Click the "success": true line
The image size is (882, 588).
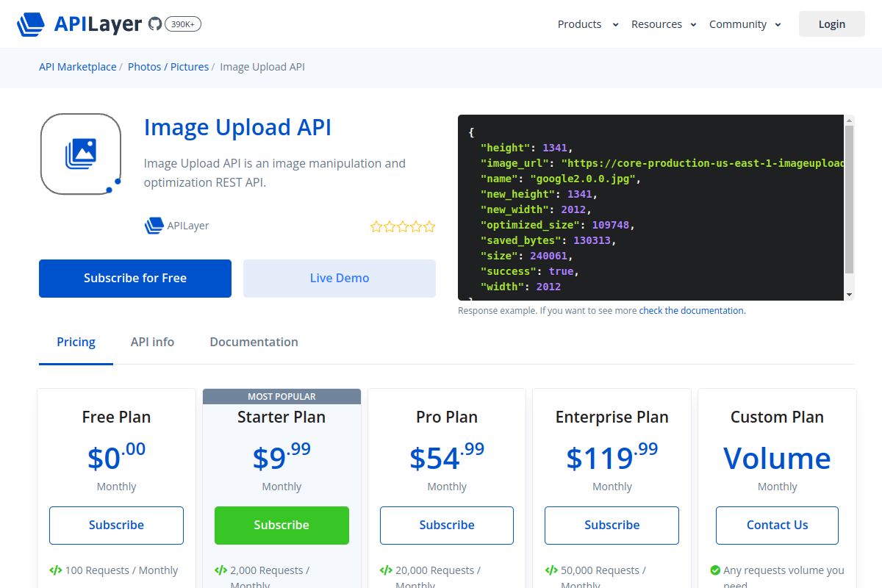pyautogui.click(x=530, y=271)
